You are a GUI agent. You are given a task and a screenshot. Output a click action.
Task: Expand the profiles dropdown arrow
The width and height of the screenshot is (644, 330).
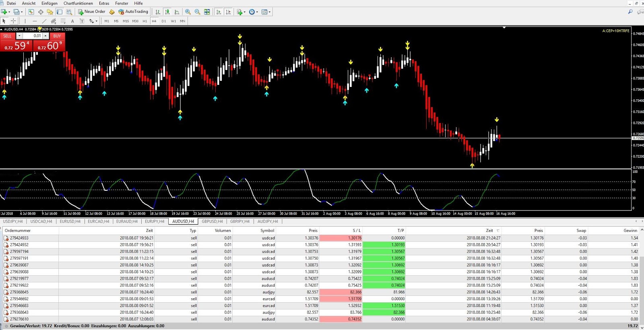(22, 12)
